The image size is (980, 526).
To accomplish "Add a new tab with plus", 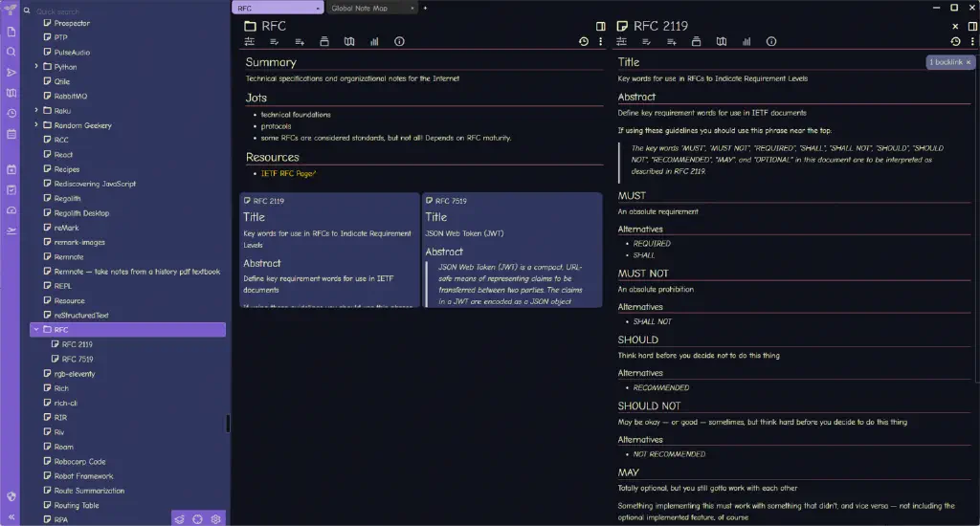I will coord(425,8).
